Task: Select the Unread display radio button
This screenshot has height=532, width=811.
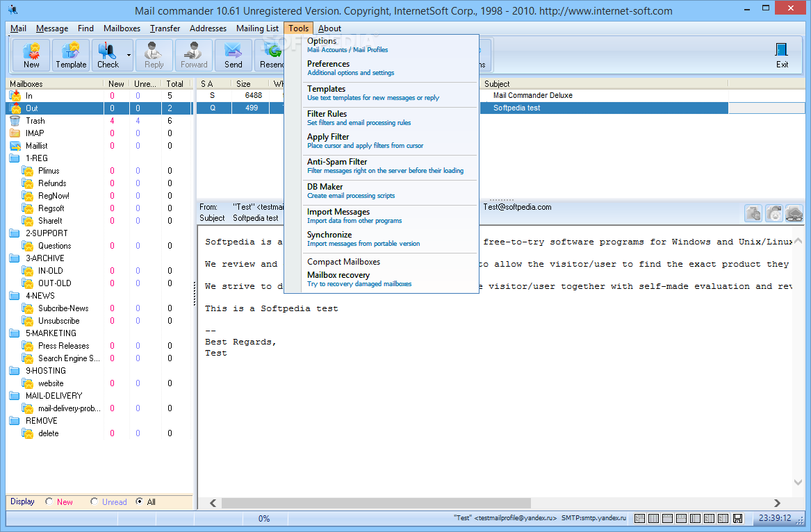Action: coord(94,501)
